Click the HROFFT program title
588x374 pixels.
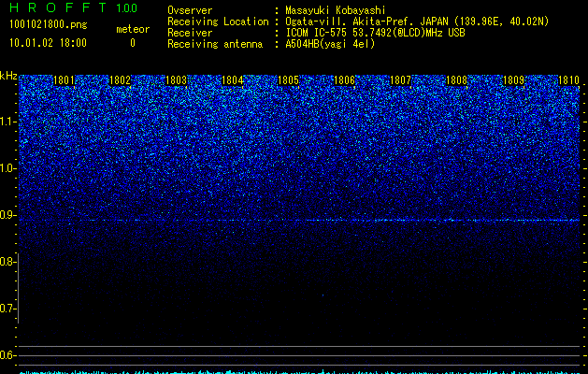59,7
